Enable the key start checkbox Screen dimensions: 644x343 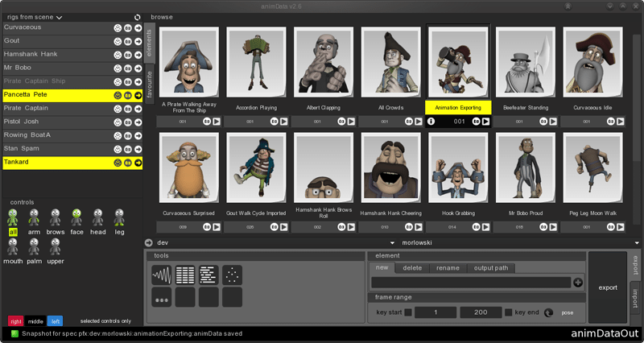pyautogui.click(x=408, y=312)
